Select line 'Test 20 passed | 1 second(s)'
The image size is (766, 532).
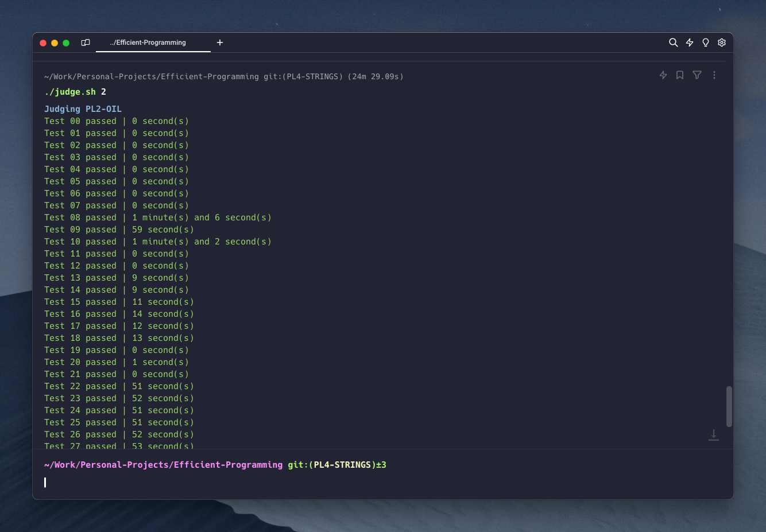pyautogui.click(x=117, y=362)
